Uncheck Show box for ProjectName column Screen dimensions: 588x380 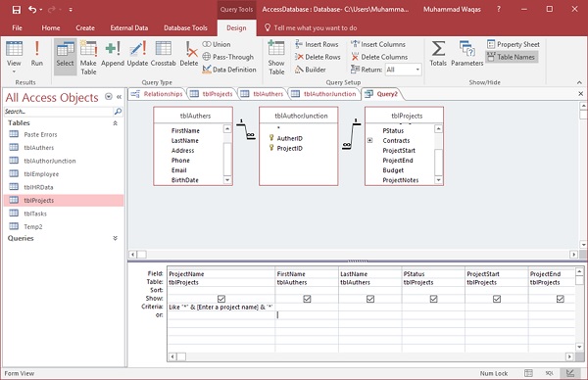[221, 299]
